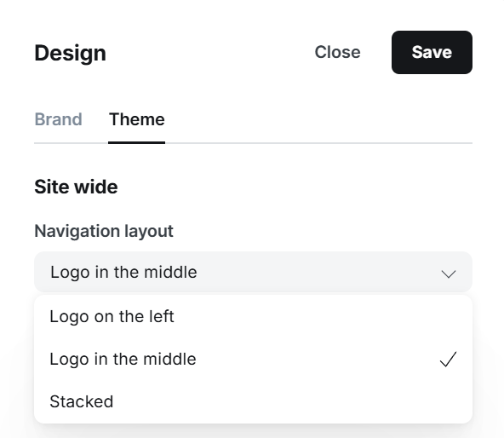The width and height of the screenshot is (504, 438).
Task: Click the Site wide section heading
Action: point(76,187)
